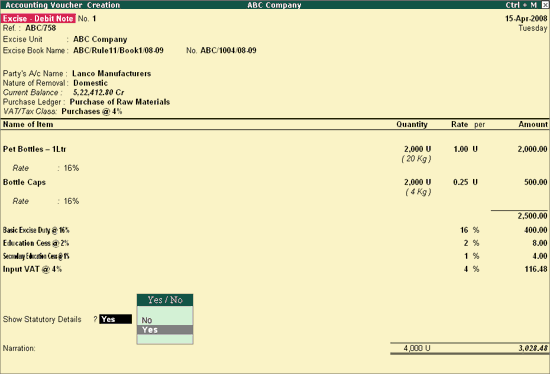Click Input VAT amount 116.48
Screen dimensions: 550x374
536,269
